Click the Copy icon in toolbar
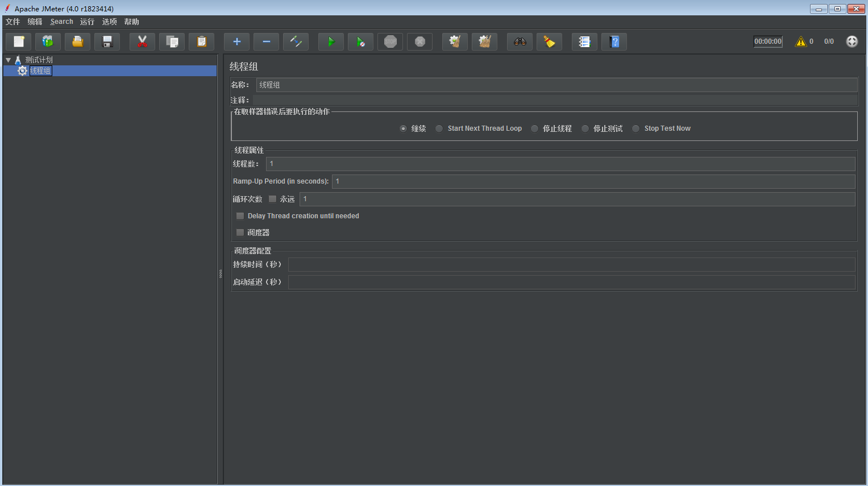This screenshot has height=486, width=868. pos(172,41)
